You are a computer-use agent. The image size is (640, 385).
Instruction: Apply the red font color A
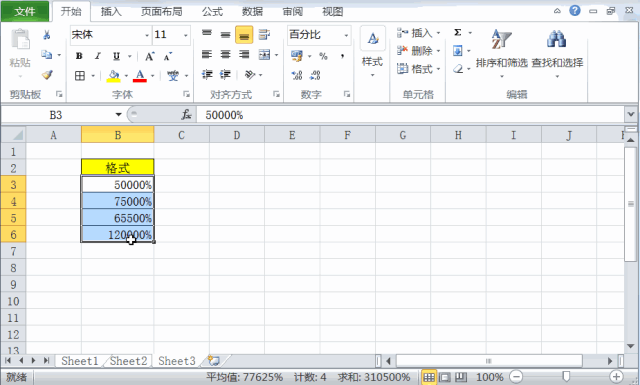(x=140, y=76)
